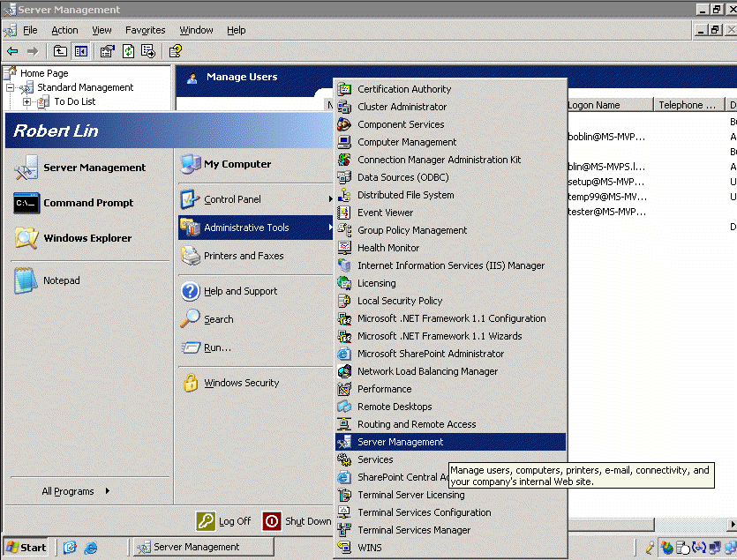The image size is (737, 560).
Task: Open Routing and Remote Access
Action: click(450, 424)
